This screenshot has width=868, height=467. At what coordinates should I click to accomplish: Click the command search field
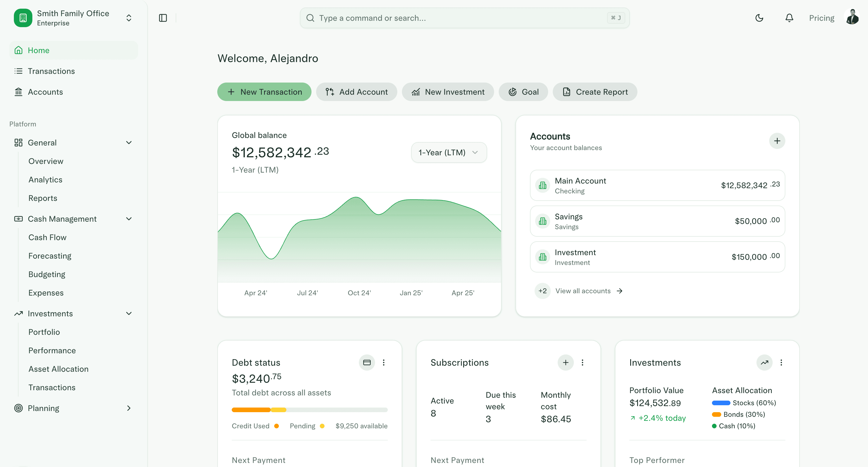[x=464, y=18]
